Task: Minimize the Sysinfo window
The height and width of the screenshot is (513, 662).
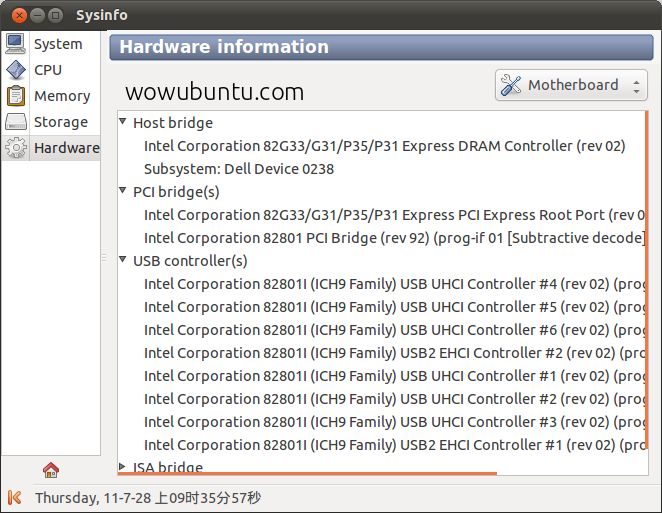Action: click(x=38, y=16)
